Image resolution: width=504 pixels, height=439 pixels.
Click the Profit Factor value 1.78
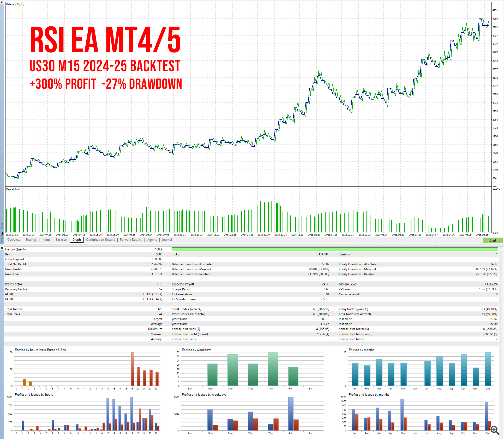pos(159,284)
